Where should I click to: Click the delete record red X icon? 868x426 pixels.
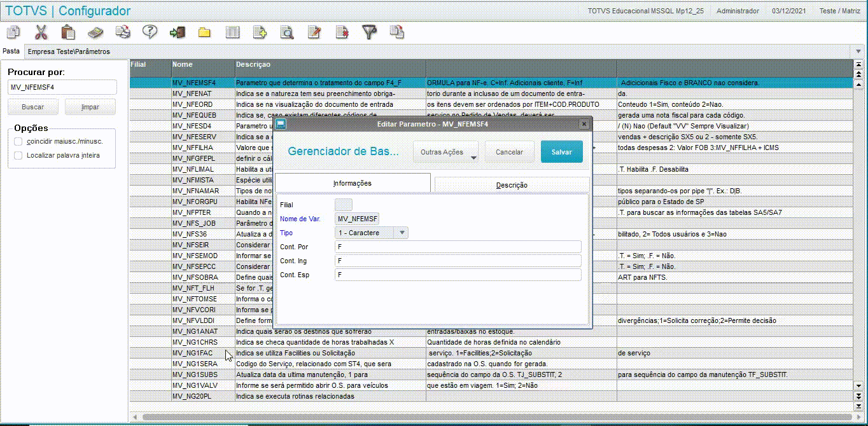(342, 32)
